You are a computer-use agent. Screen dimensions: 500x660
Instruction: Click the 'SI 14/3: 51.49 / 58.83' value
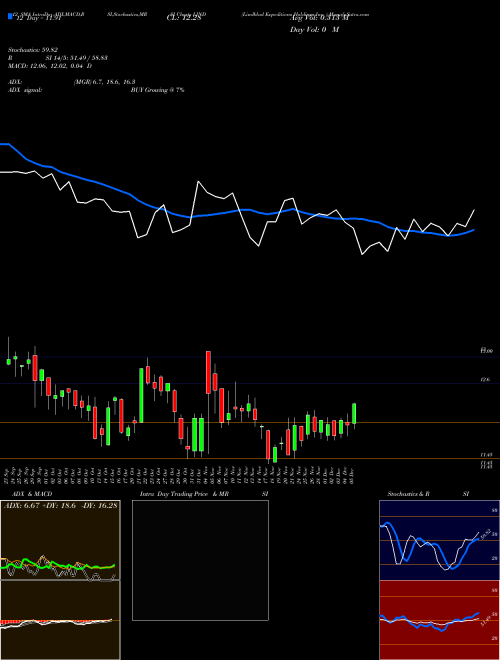(77, 58)
